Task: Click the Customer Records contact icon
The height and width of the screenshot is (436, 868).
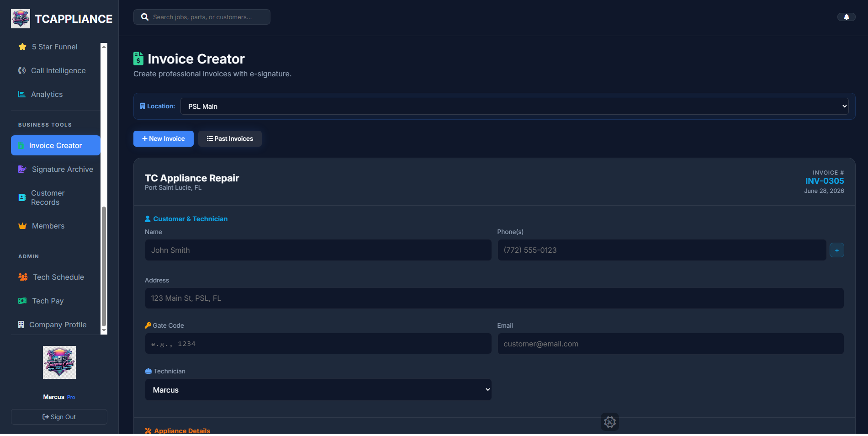Action: 22,197
